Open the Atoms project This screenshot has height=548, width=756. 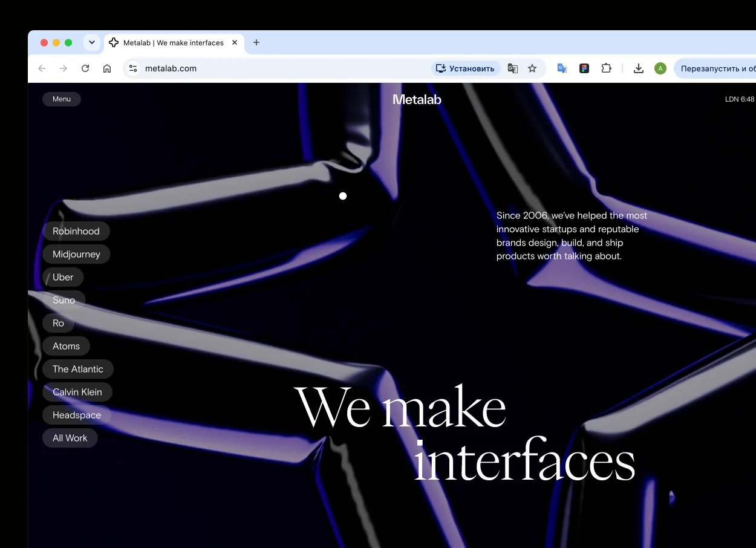click(67, 346)
